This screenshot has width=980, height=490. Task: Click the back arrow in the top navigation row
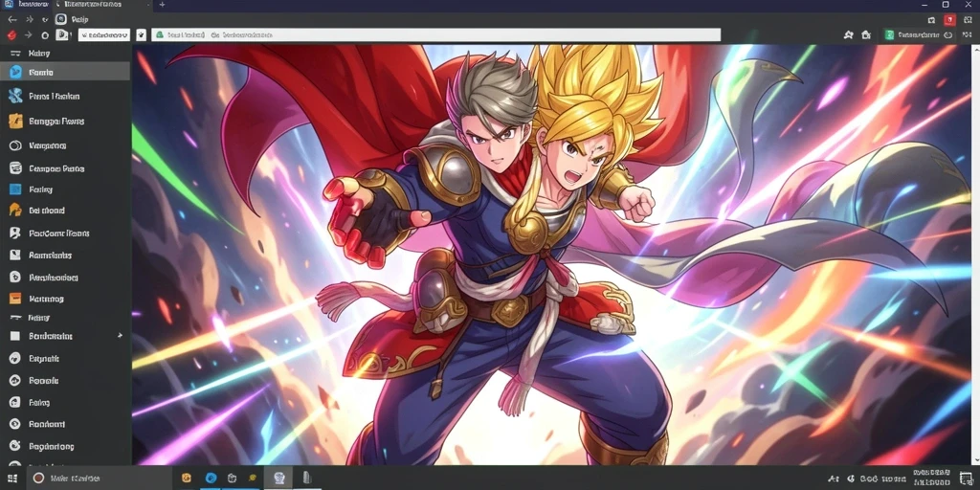tap(12, 19)
